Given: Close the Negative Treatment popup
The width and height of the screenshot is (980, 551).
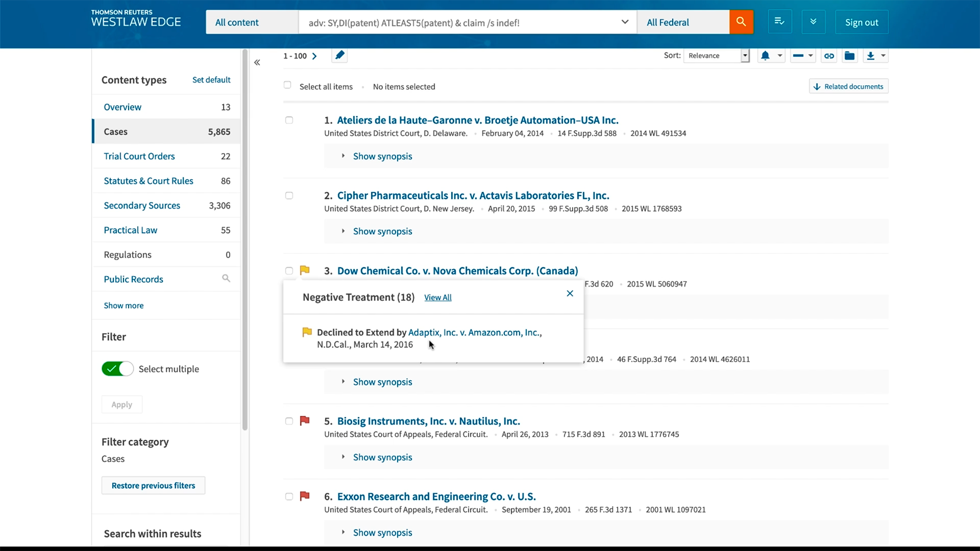Looking at the screenshot, I should point(570,293).
